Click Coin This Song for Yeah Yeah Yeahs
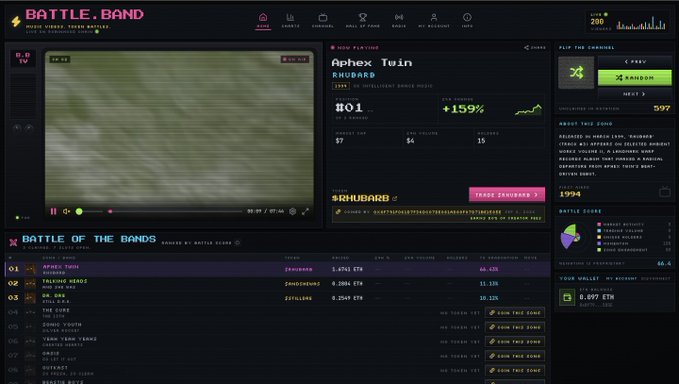This screenshot has height=384, width=679. click(x=515, y=342)
